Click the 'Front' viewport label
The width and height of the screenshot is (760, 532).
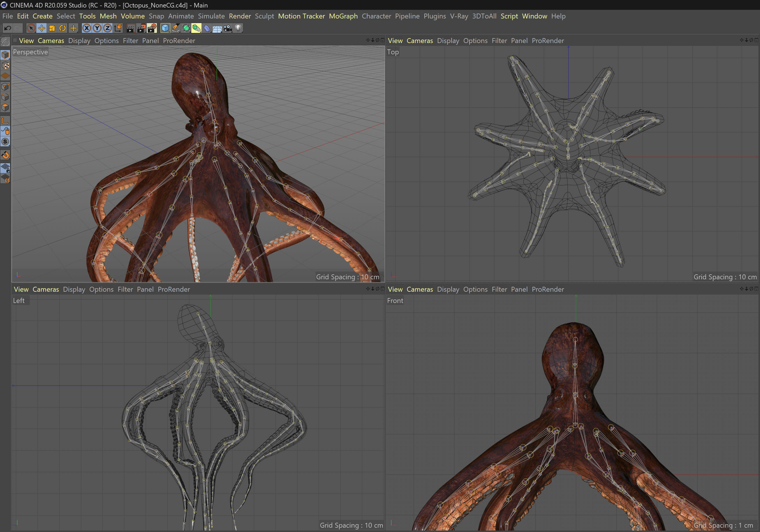395,301
